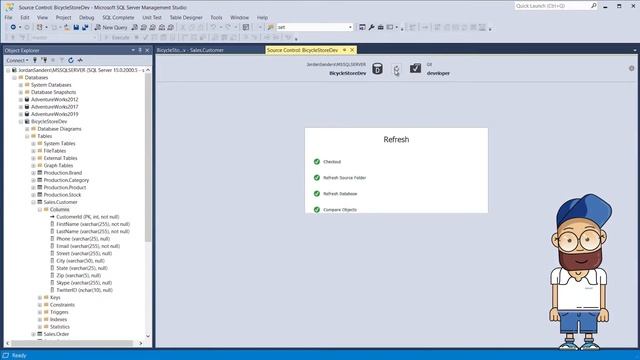Click the Ready status bar text
This screenshot has height=360, width=640.
[19, 356]
